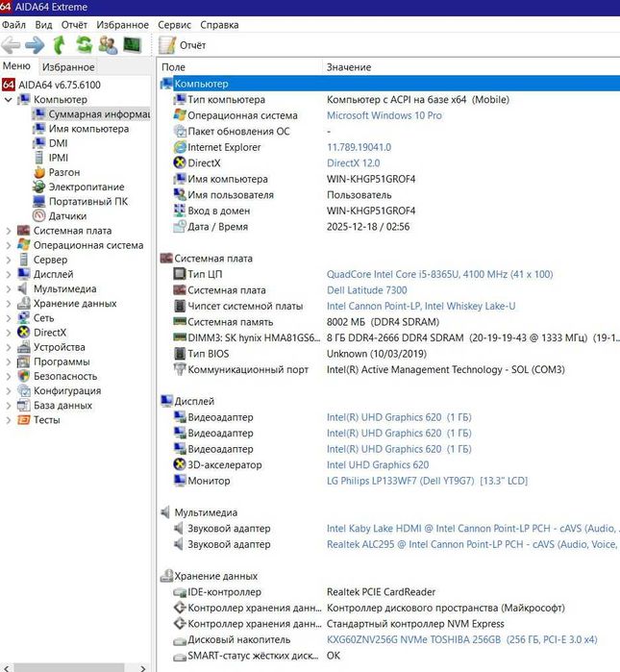This screenshot has height=672, width=620.
Task: Click the Операционная система Windows icon in the report
Action: point(180,115)
